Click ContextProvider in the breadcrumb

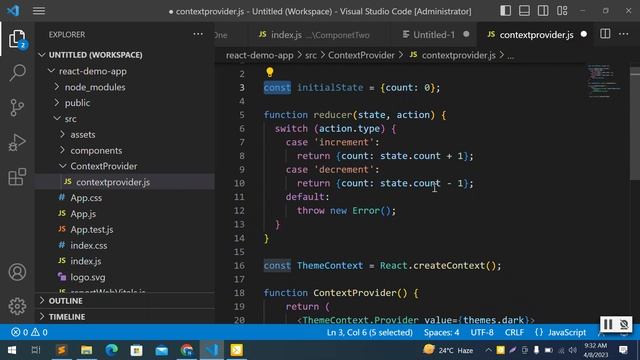coord(361,55)
